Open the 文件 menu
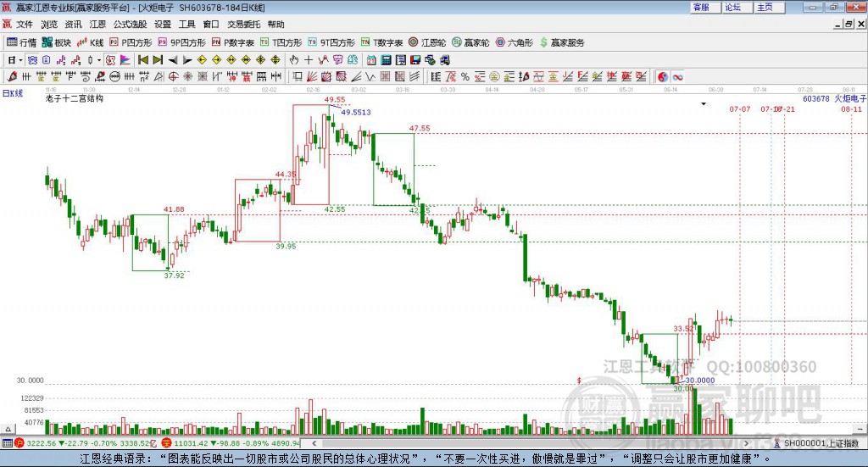 (25, 25)
